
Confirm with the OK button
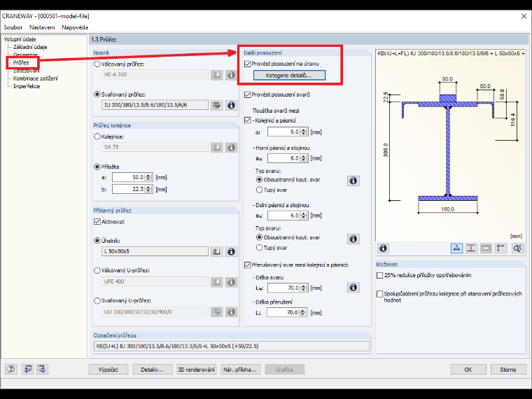pos(468,370)
